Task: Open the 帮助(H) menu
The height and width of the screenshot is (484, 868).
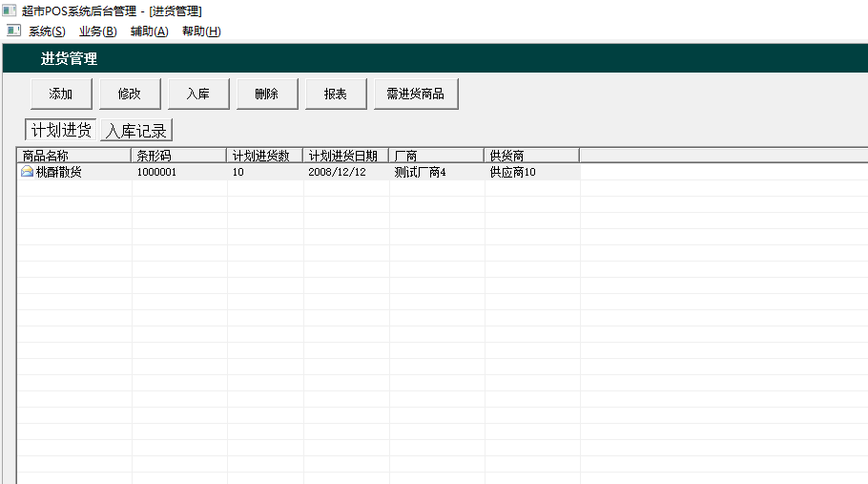Action: pyautogui.click(x=201, y=32)
